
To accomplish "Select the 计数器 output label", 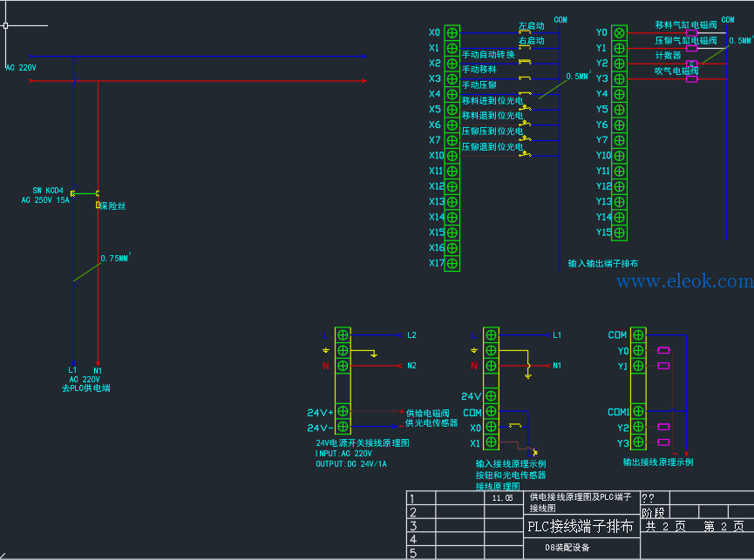I will pyautogui.click(x=668, y=56).
